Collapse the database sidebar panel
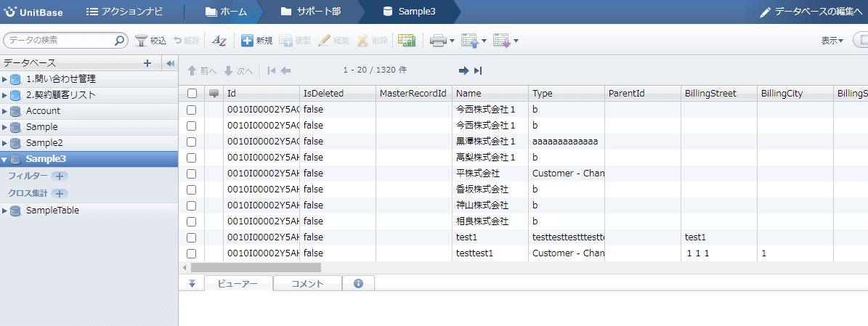The image size is (868, 326). coord(171,63)
